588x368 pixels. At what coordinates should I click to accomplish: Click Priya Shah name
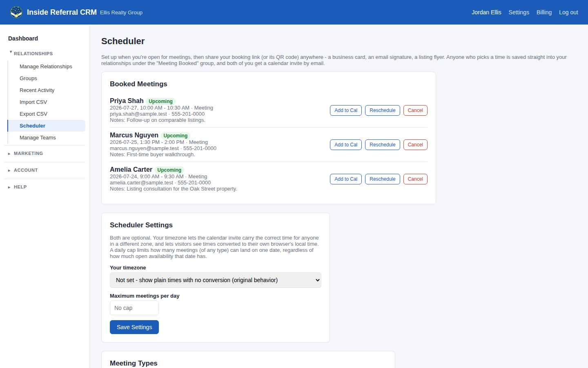coord(127,101)
